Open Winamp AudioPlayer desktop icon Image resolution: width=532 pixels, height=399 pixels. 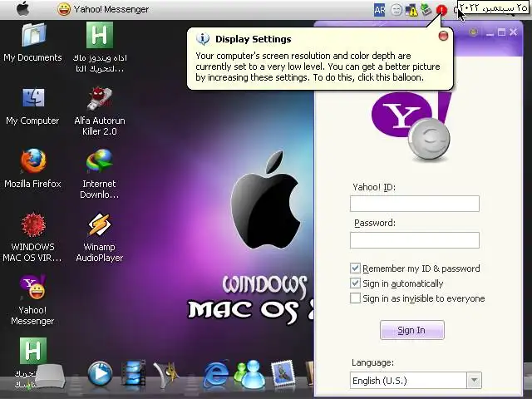100,237
